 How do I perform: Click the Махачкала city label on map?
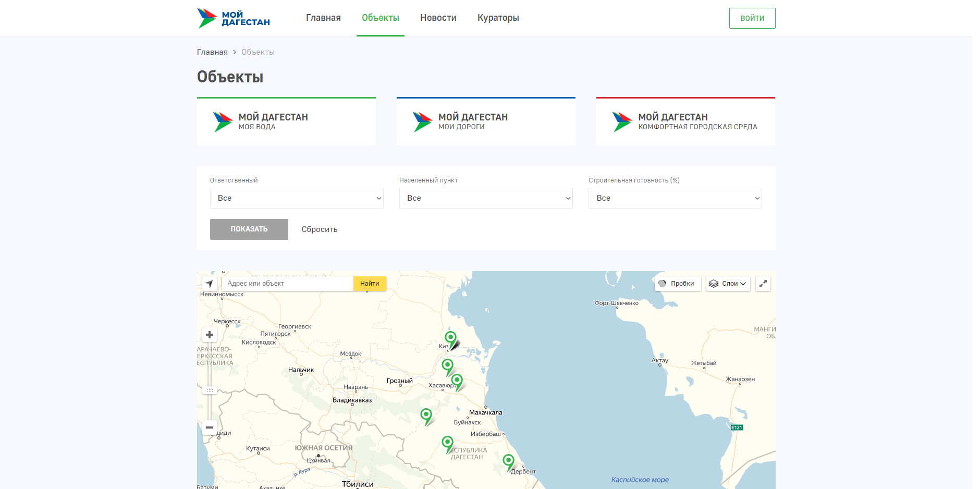coord(486,412)
